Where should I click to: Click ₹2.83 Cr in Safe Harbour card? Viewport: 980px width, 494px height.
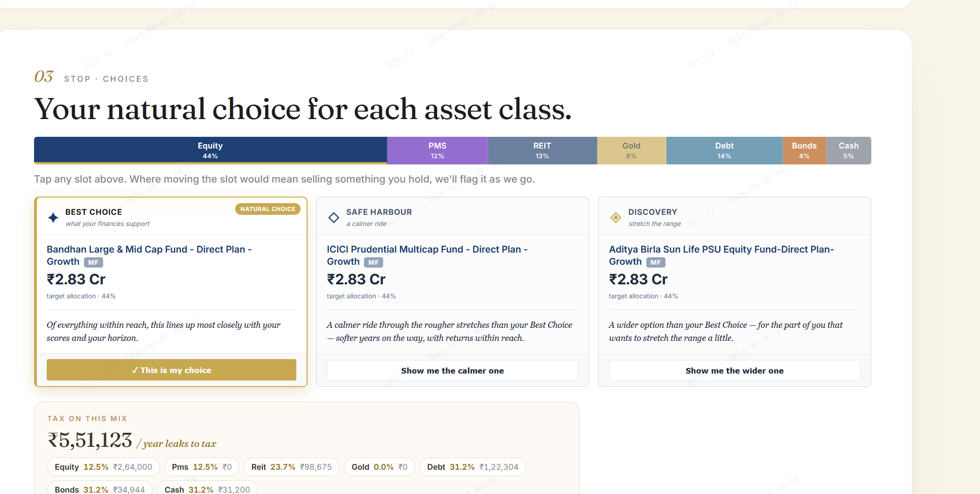click(x=356, y=279)
